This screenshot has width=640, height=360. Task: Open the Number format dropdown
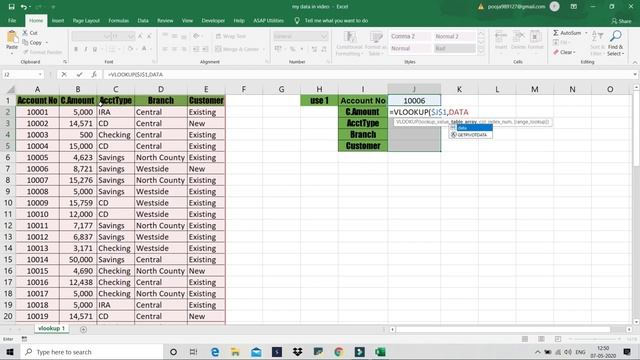(x=324, y=36)
